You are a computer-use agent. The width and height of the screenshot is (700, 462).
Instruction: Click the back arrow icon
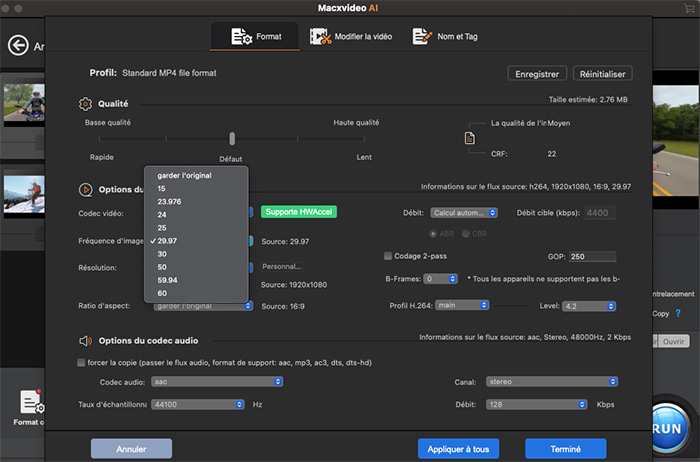click(x=18, y=45)
